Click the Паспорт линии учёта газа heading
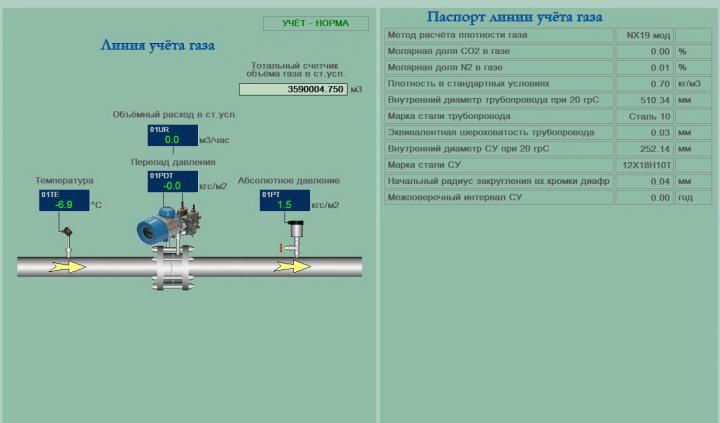 [x=514, y=16]
